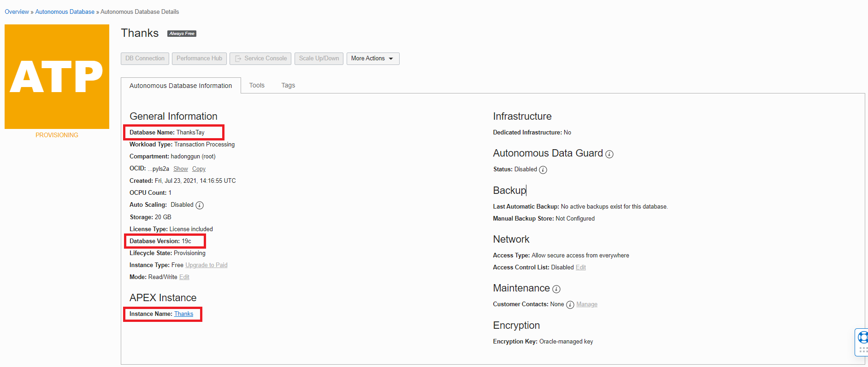
Task: Click the Infrastructure heading
Action: pos(522,117)
